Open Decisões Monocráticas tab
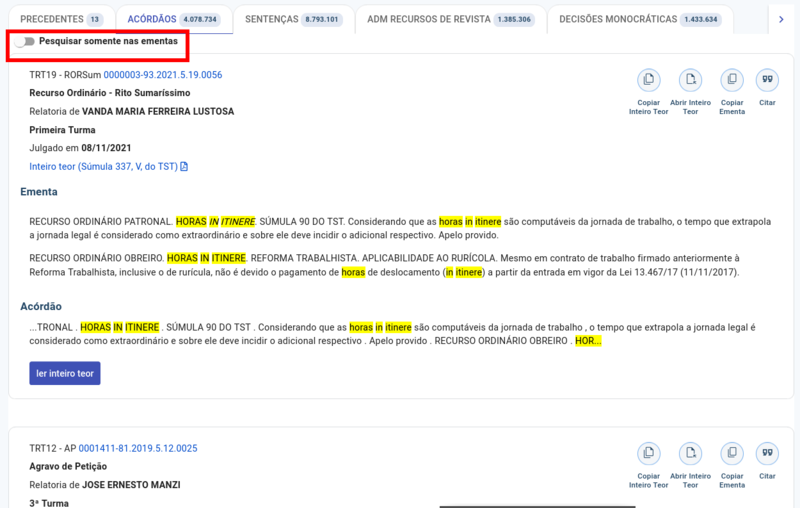The image size is (800, 508). click(x=640, y=19)
